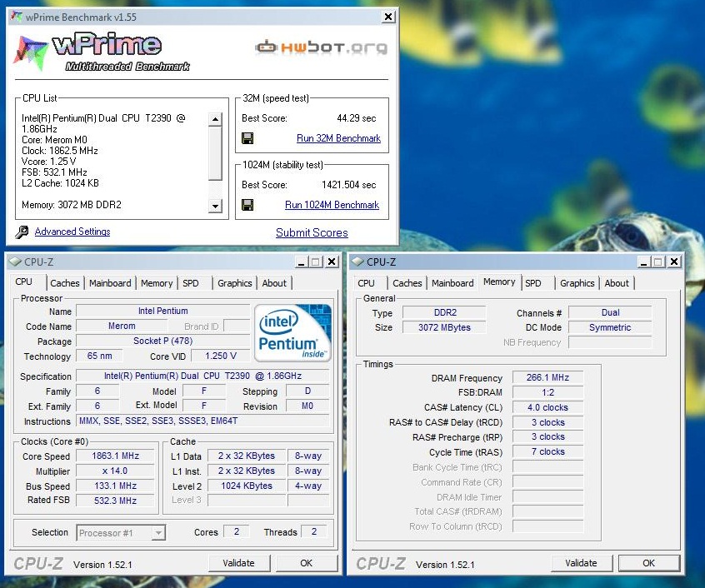Click the Package value Socket P (478)

click(x=162, y=341)
